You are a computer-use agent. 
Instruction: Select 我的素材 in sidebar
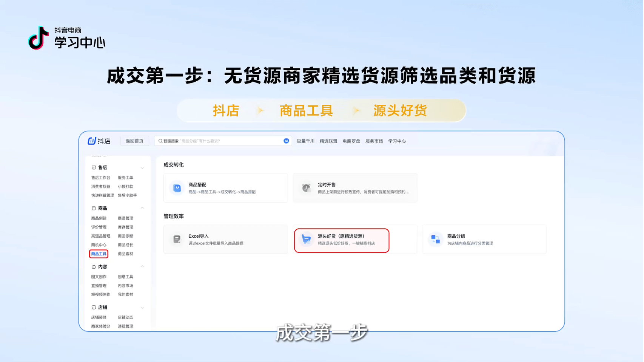[125, 295]
